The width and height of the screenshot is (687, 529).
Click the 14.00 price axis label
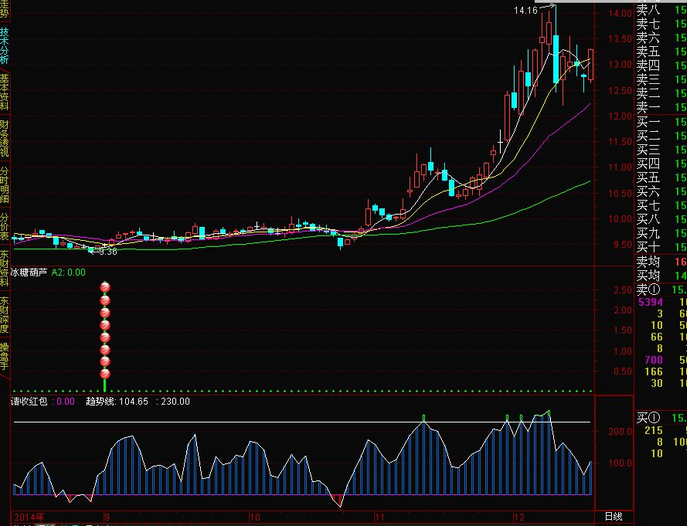point(620,13)
